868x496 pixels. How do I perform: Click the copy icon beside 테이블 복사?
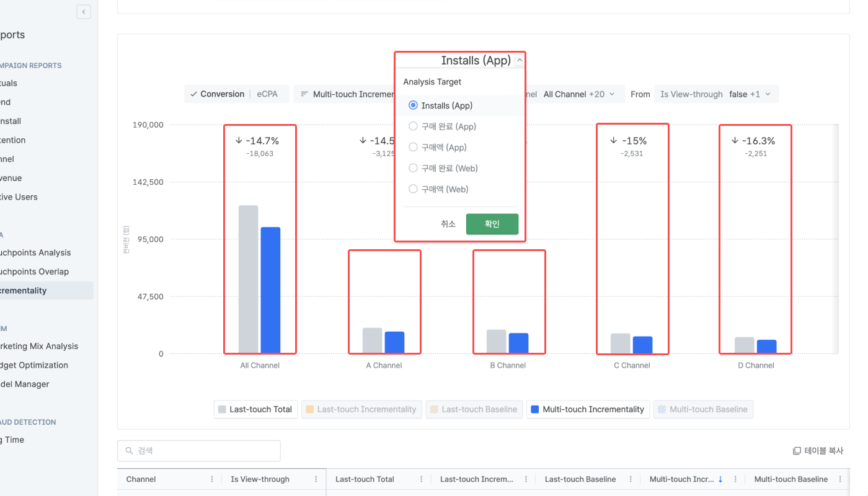coord(797,451)
